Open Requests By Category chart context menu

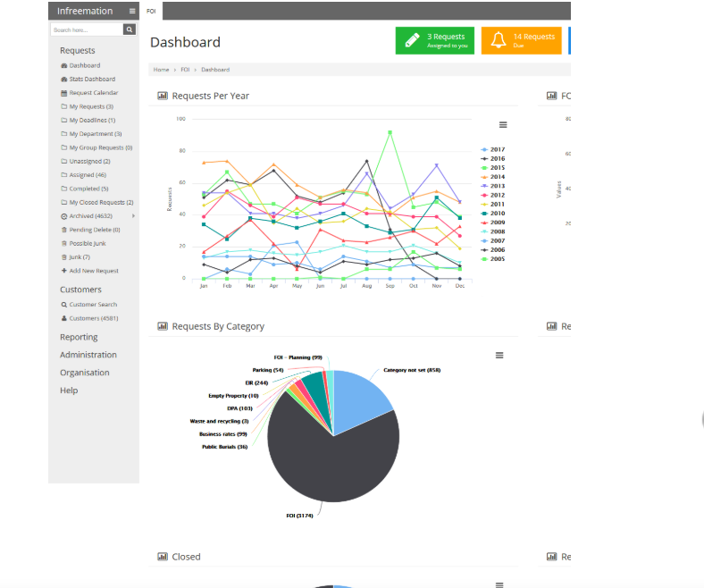click(x=499, y=356)
